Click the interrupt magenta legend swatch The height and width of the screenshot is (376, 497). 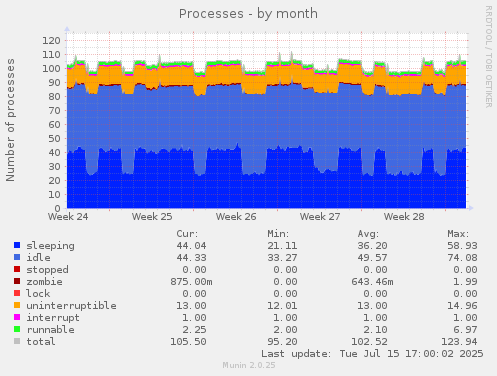coord(17,317)
